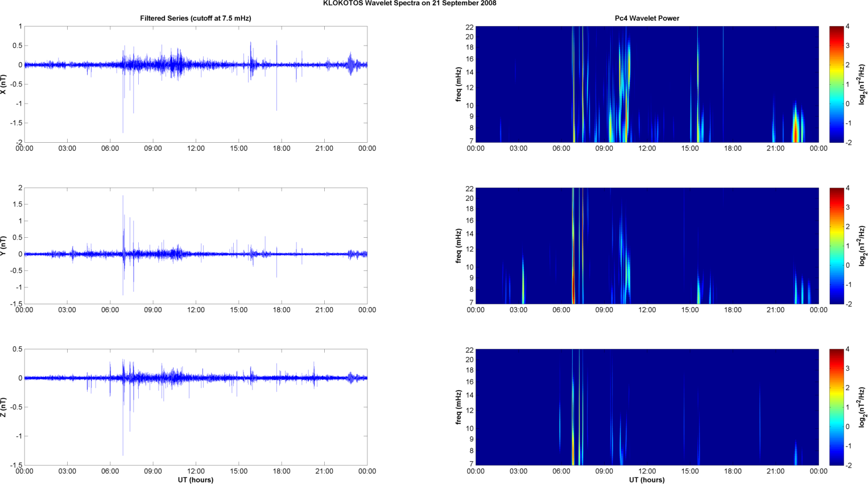Click the UT (hours) label under Z series
The width and height of the screenshot is (868, 484).
click(196, 480)
